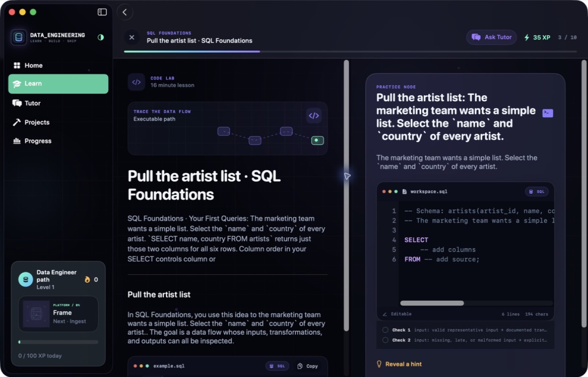This screenshot has width=588, height=377.
Task: Click the workspace.sql file icon
Action: click(404, 192)
